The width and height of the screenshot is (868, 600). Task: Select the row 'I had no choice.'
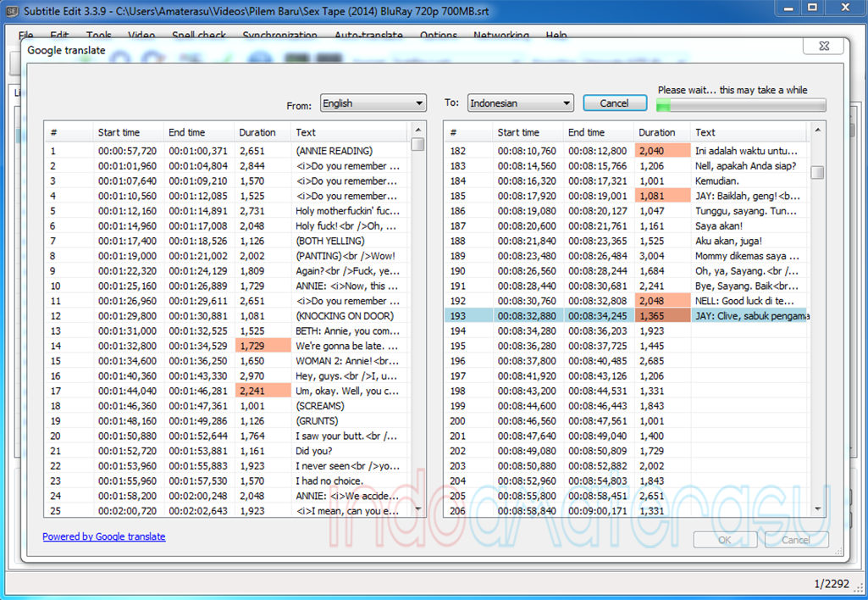tap(228, 481)
